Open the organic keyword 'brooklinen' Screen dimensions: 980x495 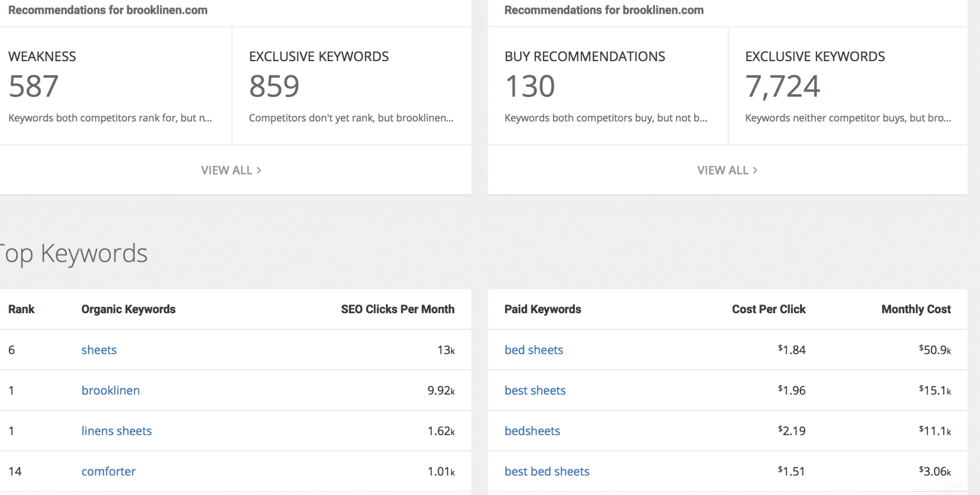(111, 390)
